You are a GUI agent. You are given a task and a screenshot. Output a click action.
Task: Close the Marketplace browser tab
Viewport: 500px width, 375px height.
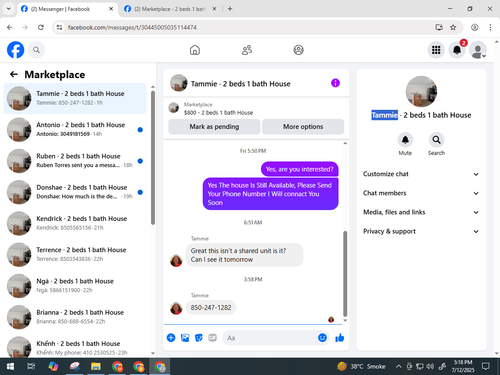click(x=214, y=9)
